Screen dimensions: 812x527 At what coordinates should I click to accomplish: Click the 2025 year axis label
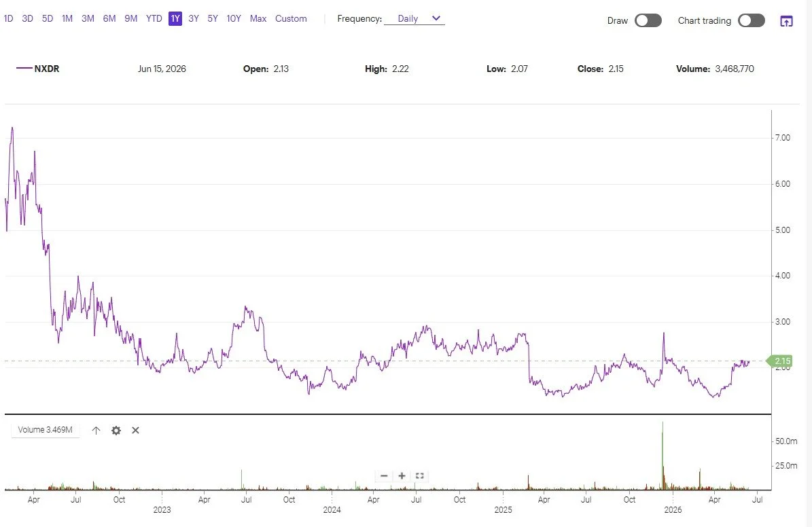(x=503, y=510)
